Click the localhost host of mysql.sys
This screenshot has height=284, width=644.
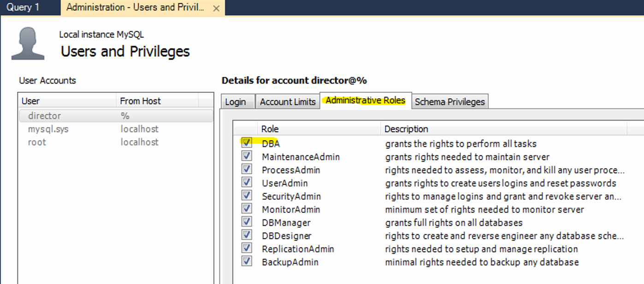140,129
